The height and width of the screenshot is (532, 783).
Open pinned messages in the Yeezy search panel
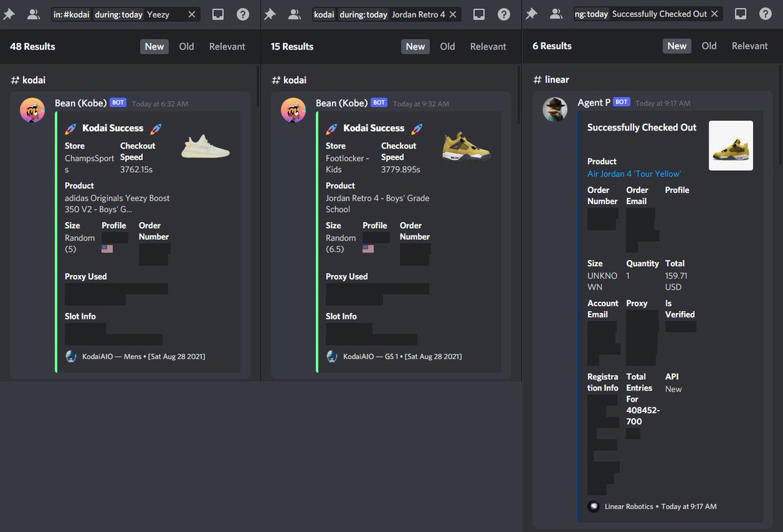pyautogui.click(x=8, y=14)
